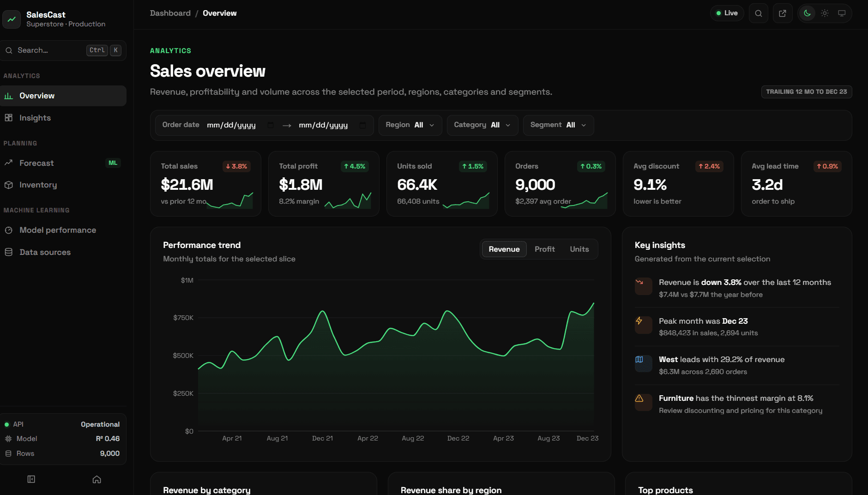This screenshot has width=868, height=495.
Task: Click the peak month lightning icon
Action: click(x=643, y=325)
